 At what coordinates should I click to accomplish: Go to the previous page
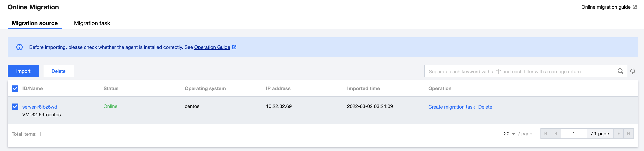click(556, 134)
